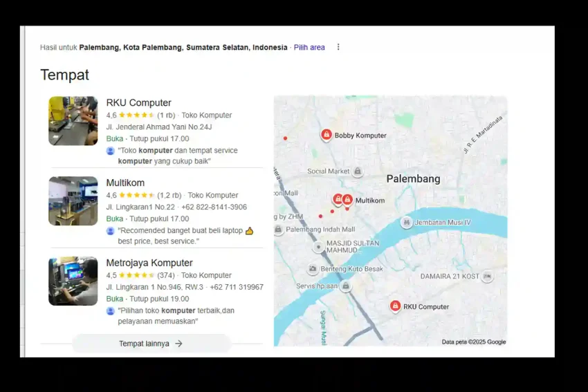
Task: Click the Tempat lainnya button
Action: (151, 344)
